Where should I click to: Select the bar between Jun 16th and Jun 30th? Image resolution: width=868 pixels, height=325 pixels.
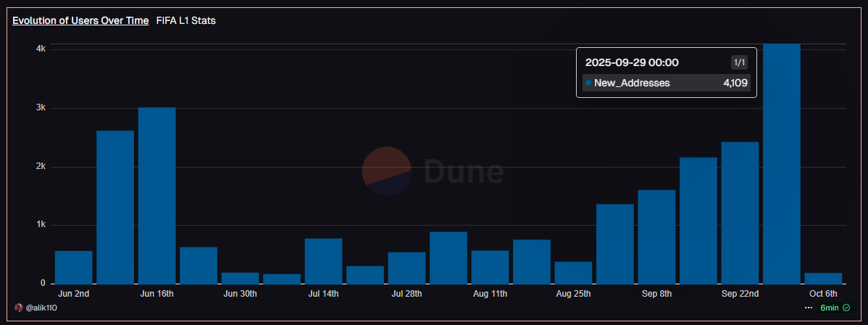tap(199, 266)
